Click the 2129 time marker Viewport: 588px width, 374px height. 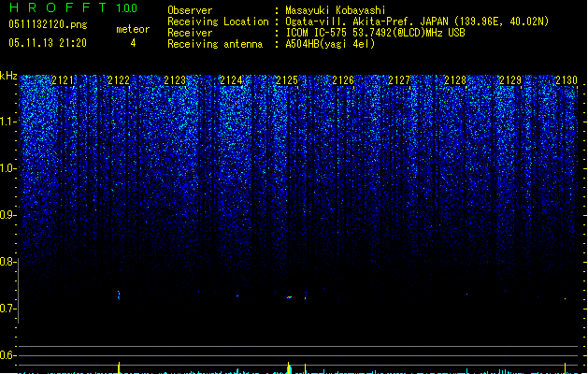click(x=510, y=80)
